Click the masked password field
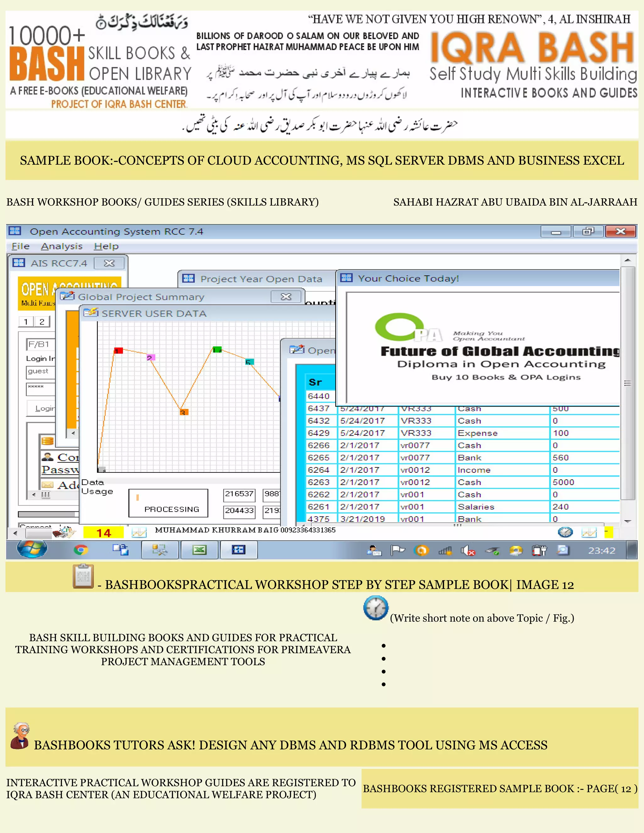The width and height of the screenshot is (644, 833). point(41,389)
